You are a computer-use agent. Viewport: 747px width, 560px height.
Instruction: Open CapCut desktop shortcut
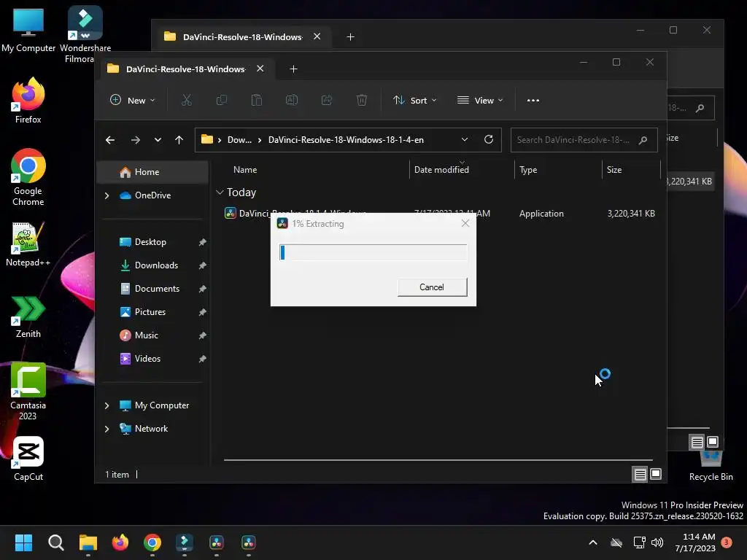[28, 458]
